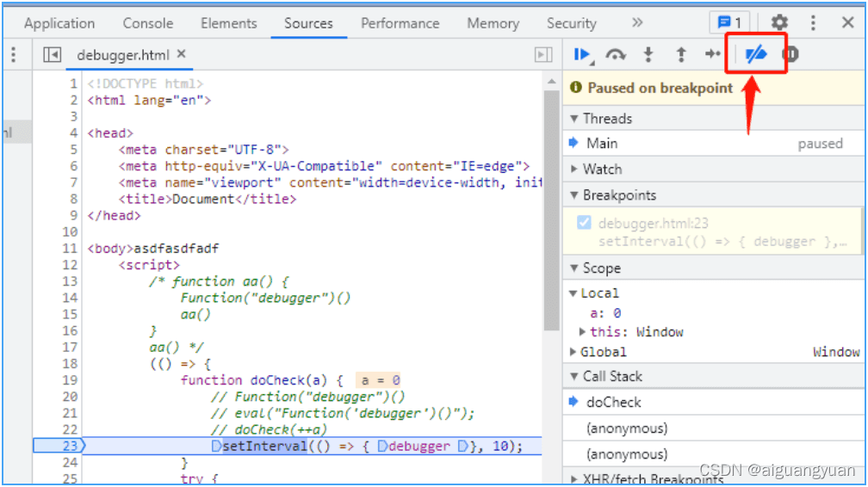Close the debugger.html file tab
Viewport: 868px width, 487px height.
click(181, 54)
